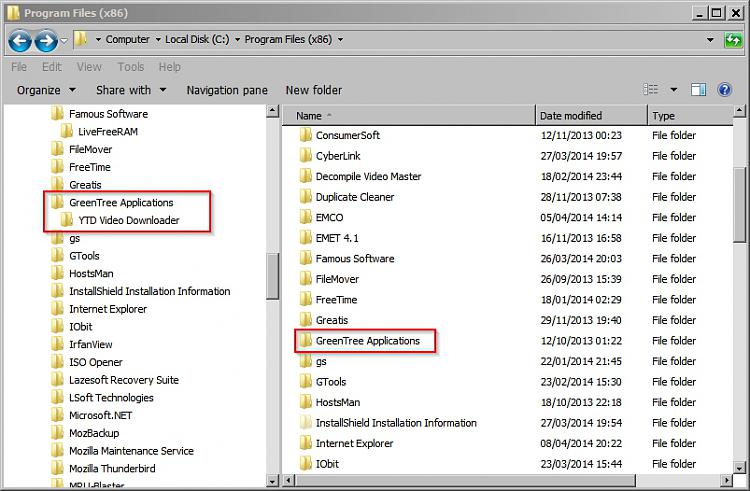The image size is (750, 491).
Task: Open address bar history dropdown arrow
Action: [710, 40]
